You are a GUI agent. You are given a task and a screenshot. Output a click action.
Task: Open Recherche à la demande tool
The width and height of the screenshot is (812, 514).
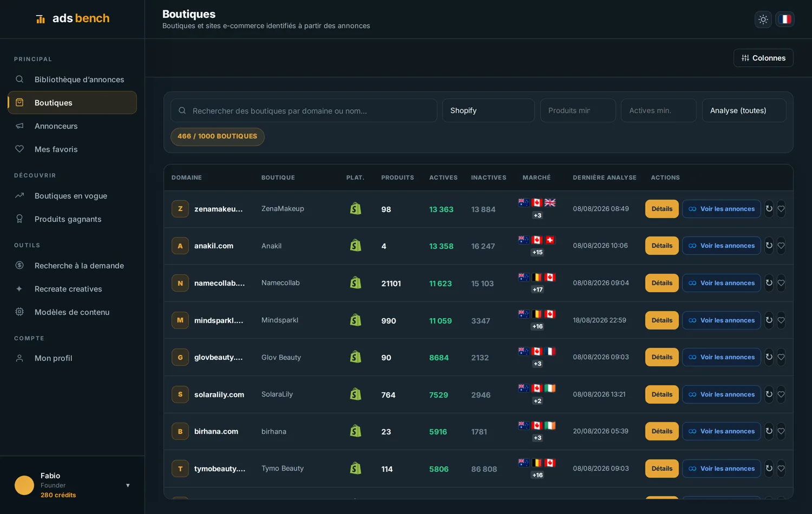pos(72,266)
